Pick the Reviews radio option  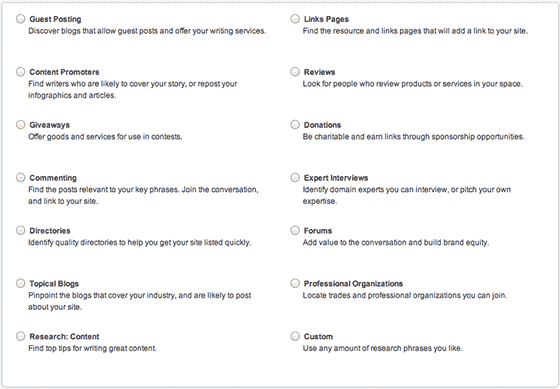click(x=295, y=71)
